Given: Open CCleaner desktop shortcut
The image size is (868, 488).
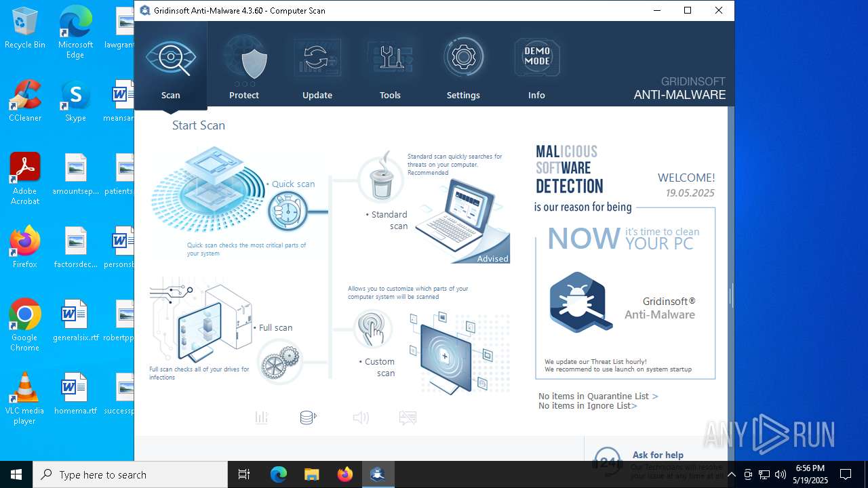Looking at the screenshot, I should (x=25, y=102).
